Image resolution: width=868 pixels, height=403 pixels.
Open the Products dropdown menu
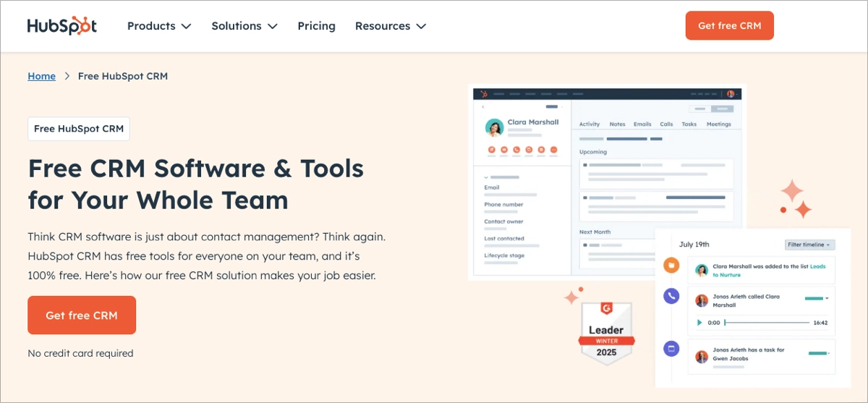[159, 26]
